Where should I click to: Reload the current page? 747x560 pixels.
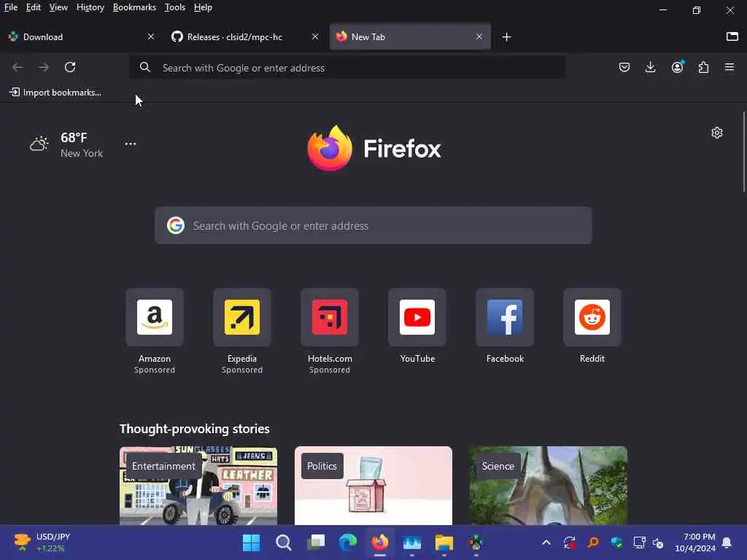(x=70, y=67)
